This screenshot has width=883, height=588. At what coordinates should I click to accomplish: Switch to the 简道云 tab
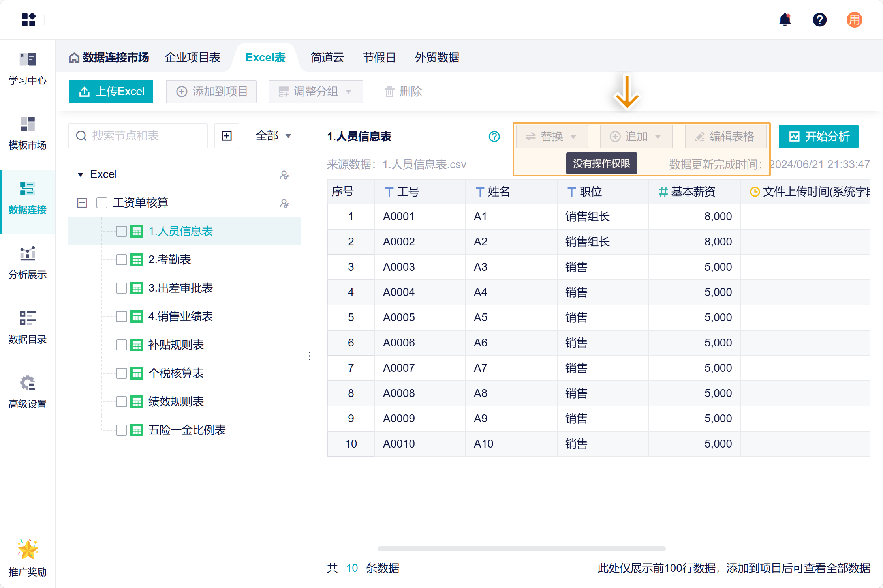(x=327, y=58)
